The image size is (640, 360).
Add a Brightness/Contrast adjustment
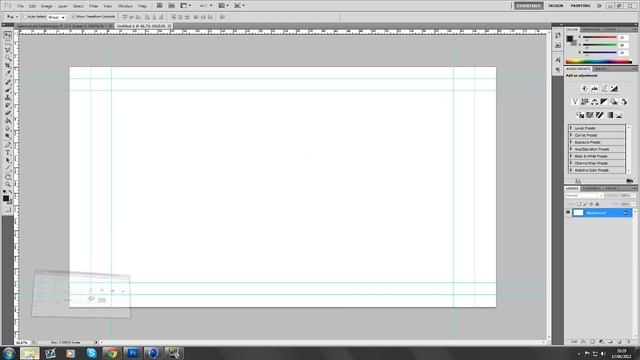(584, 89)
